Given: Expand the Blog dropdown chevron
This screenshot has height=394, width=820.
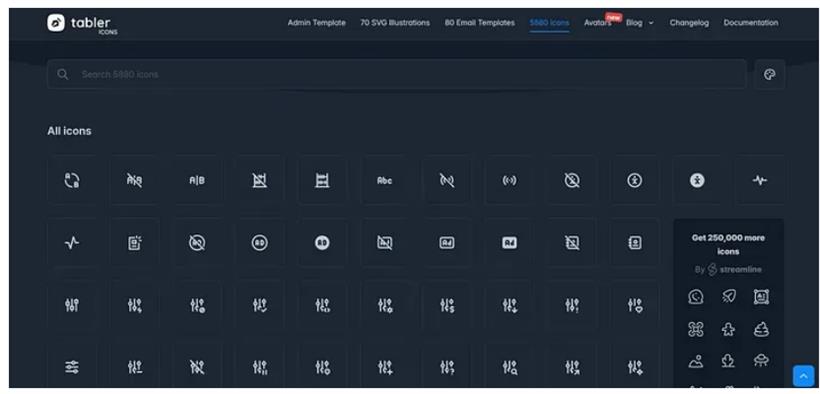Looking at the screenshot, I should pos(651,23).
